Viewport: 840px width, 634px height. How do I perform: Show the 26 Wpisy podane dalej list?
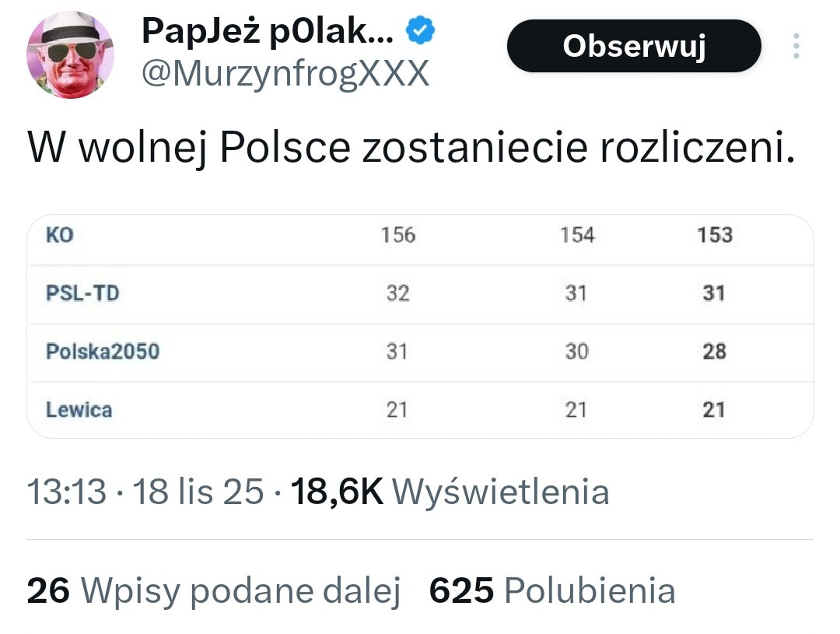click(213, 591)
